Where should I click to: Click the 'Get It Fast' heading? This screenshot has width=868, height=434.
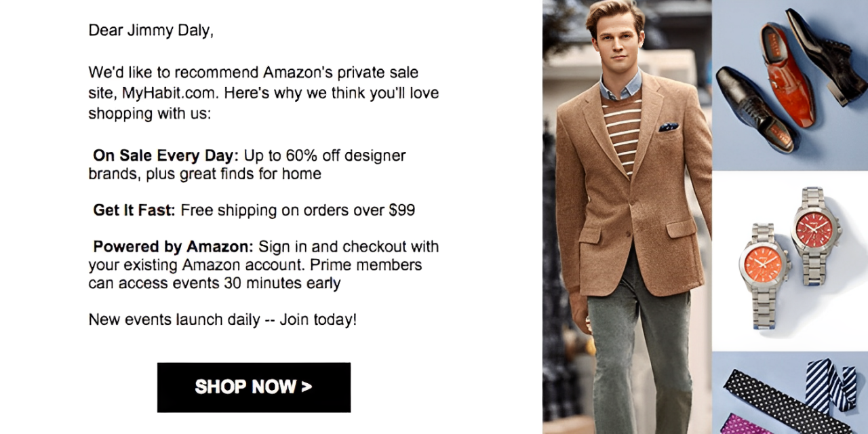(x=134, y=210)
